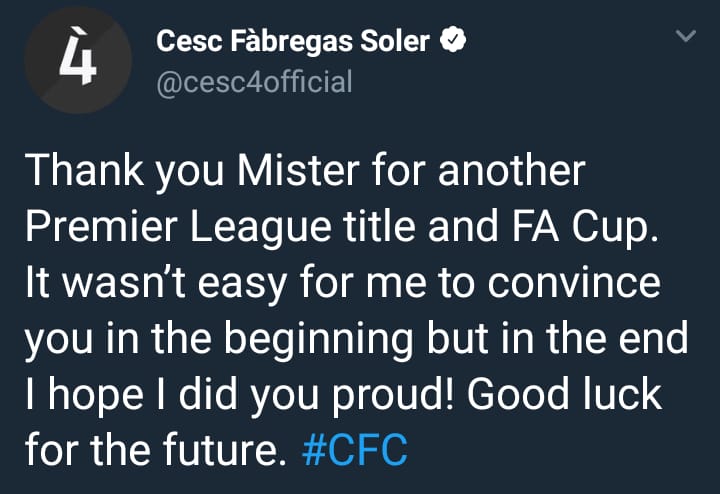The width and height of the screenshot is (720, 494).
Task: Click the blue verified badge checkmark
Action: pyautogui.click(x=453, y=40)
